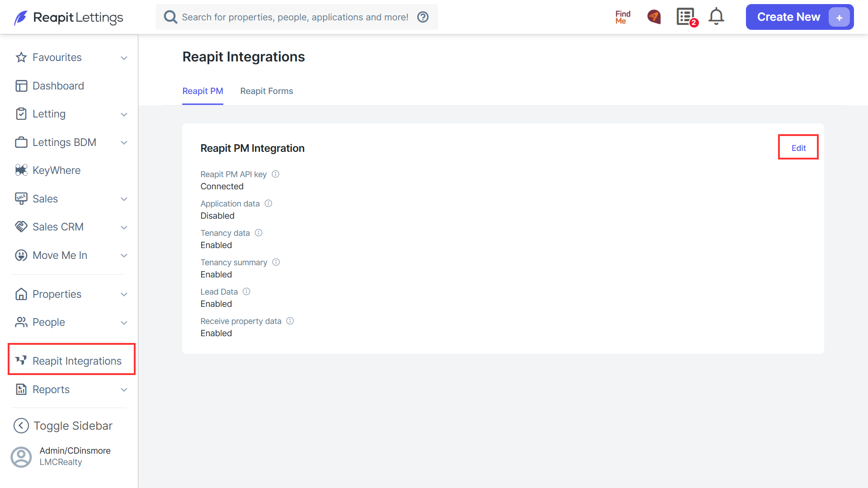
Task: Click the LMCRealty company label
Action: [x=61, y=462]
